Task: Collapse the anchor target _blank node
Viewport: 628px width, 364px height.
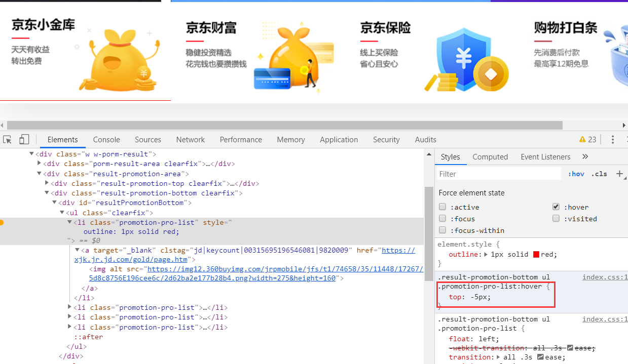Action: 78,250
